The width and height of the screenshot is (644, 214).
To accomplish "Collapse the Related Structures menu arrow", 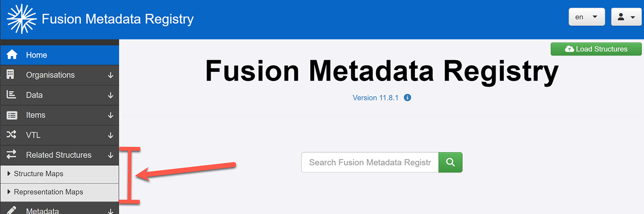I will point(111,155).
